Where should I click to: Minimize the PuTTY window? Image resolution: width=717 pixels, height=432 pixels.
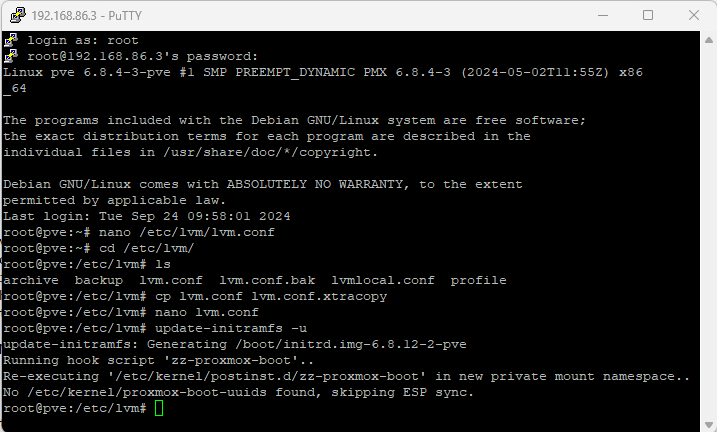(x=603, y=15)
